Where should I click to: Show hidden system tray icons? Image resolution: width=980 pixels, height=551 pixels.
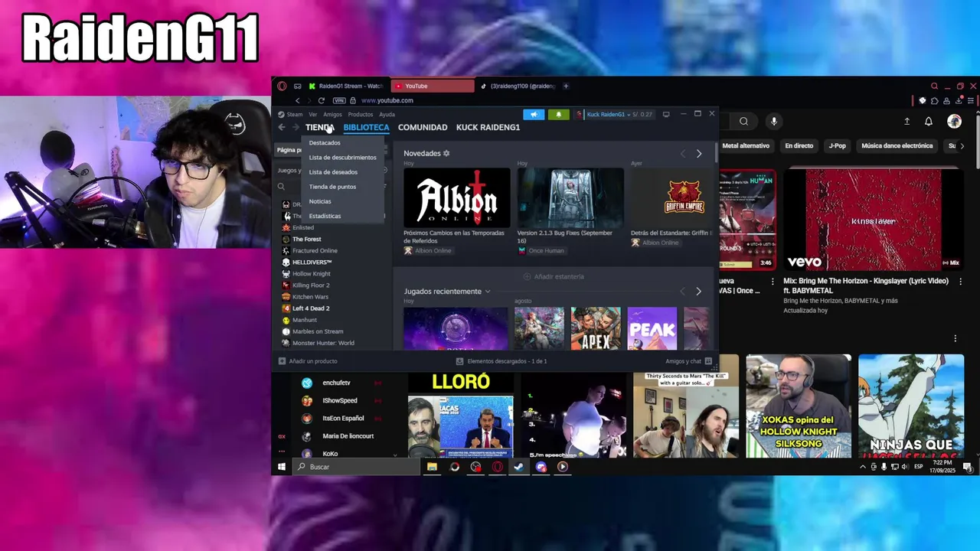point(863,467)
